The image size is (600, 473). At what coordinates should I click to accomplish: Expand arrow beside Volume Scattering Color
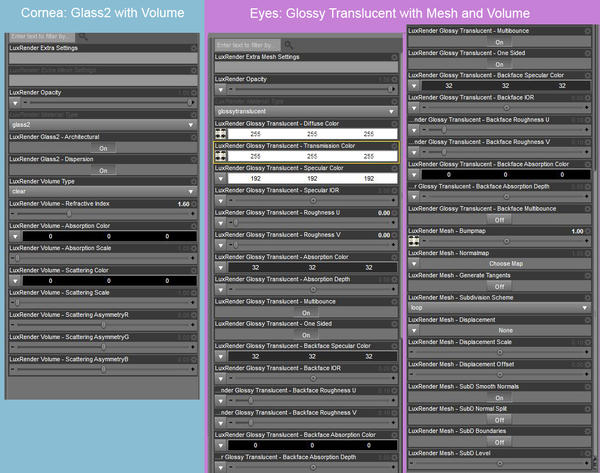[15, 281]
